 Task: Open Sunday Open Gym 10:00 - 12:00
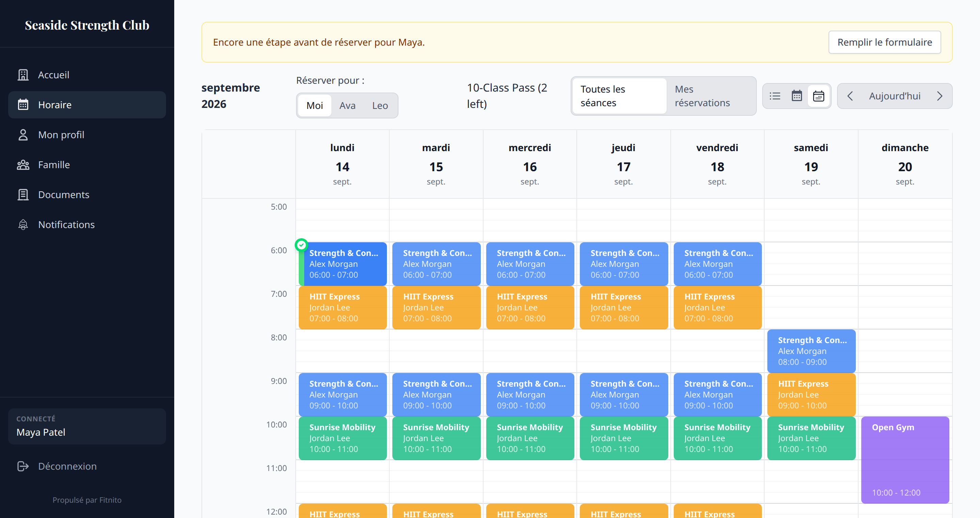[x=905, y=460]
